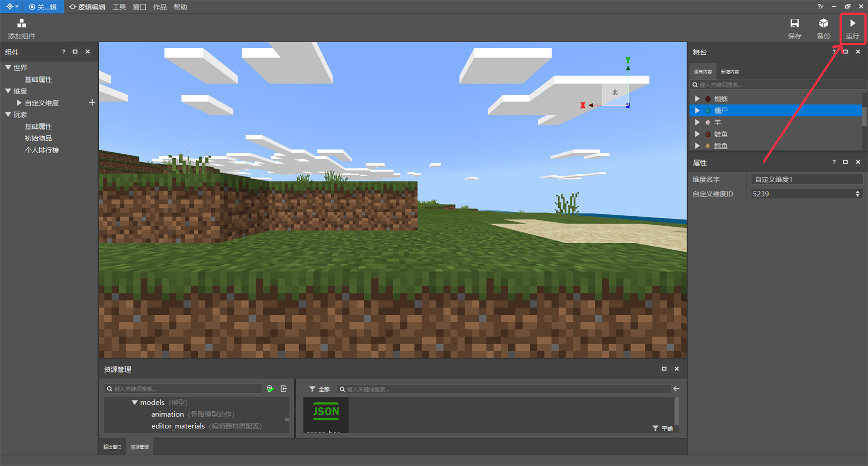Select the 鳕鱼 list entry
Viewport: 868px width, 466px height.
coord(776,146)
